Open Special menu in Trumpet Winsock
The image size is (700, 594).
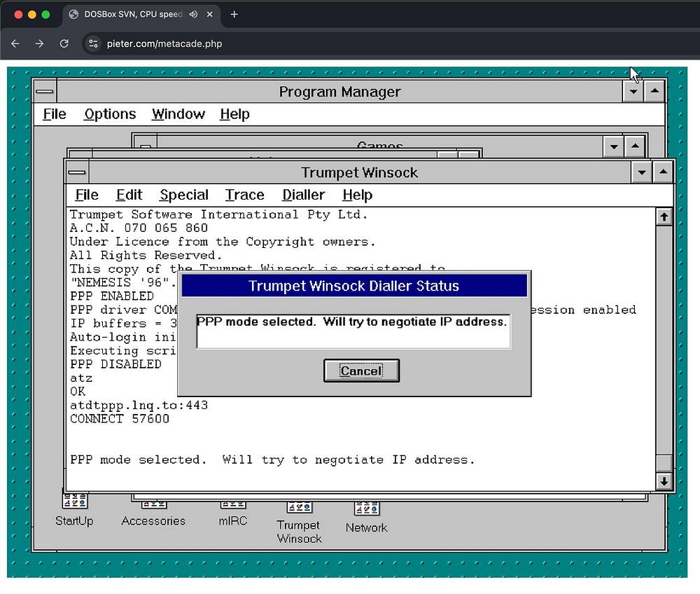point(184,195)
